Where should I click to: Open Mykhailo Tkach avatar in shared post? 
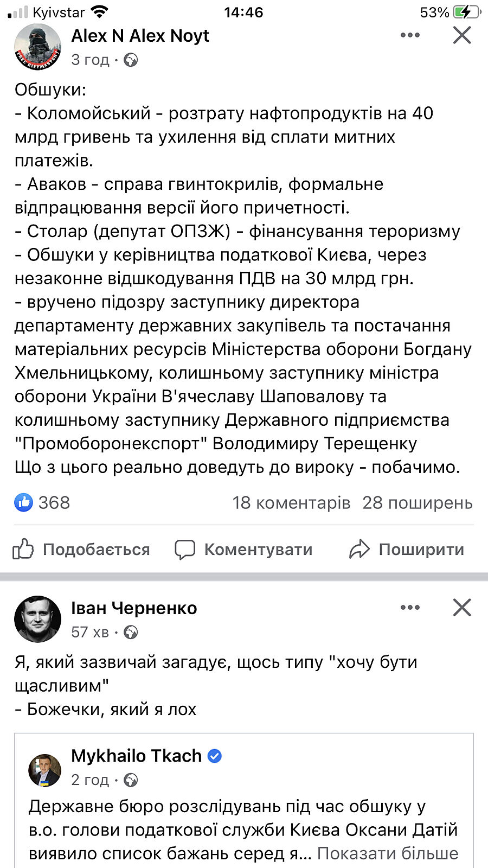click(x=45, y=769)
